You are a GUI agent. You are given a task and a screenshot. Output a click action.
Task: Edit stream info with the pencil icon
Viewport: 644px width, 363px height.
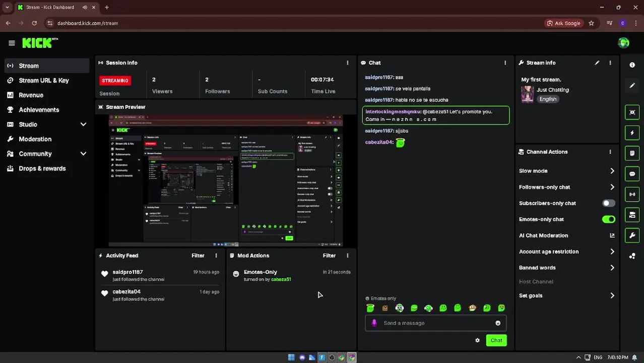[597, 63]
